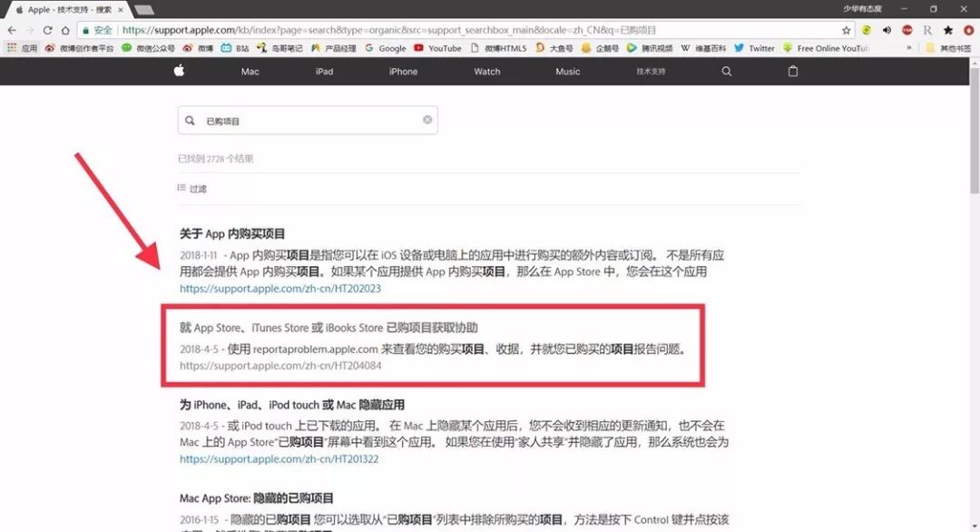Click the speaker extension icon in toolbar
The height and width of the screenshot is (532, 980).
pyautogui.click(x=887, y=30)
